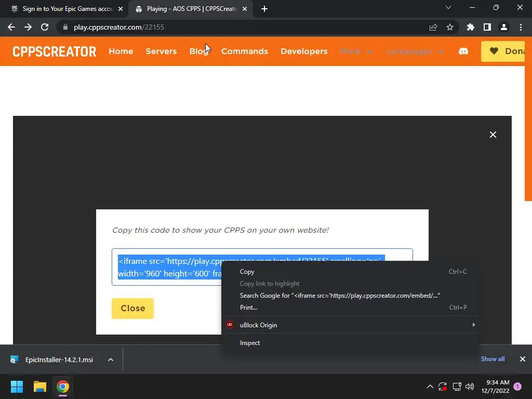Expand the uBlock Origin submenu arrow

pyautogui.click(x=474, y=325)
